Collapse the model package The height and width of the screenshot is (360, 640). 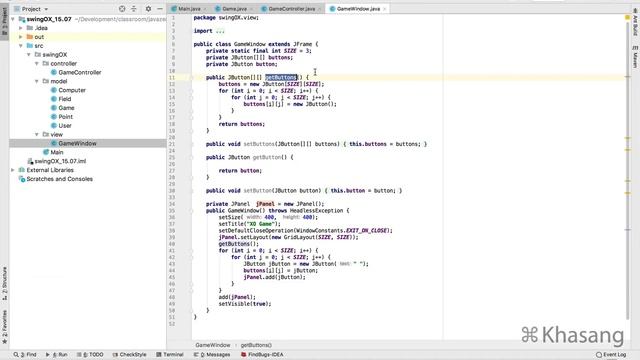pos(37,82)
